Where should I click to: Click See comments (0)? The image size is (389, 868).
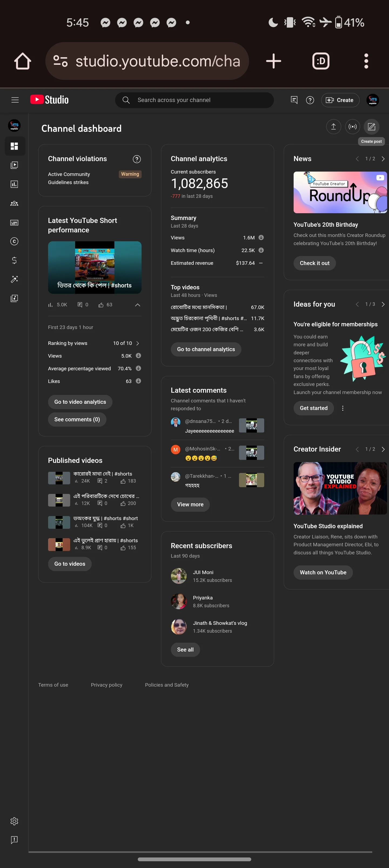[x=77, y=419]
